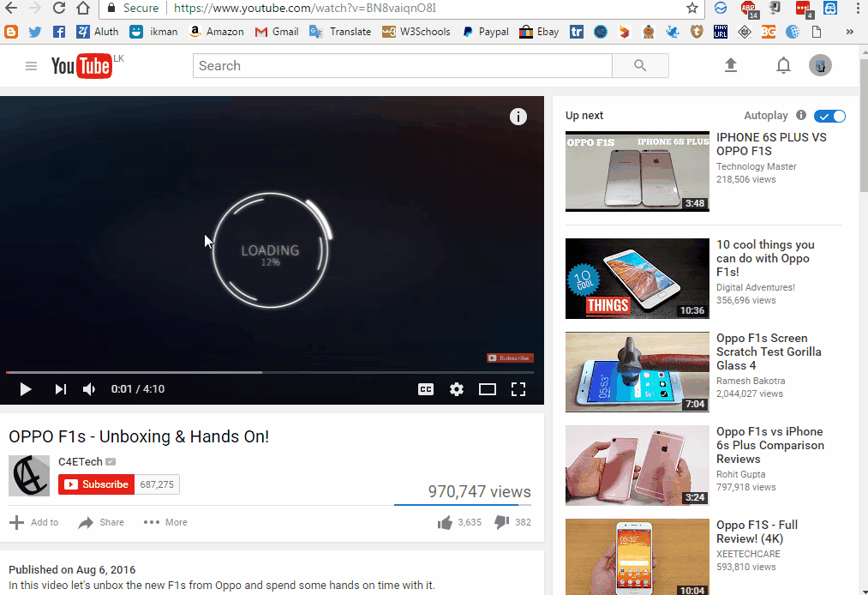Open the notifications bell
This screenshot has height=595, width=868.
(783, 65)
